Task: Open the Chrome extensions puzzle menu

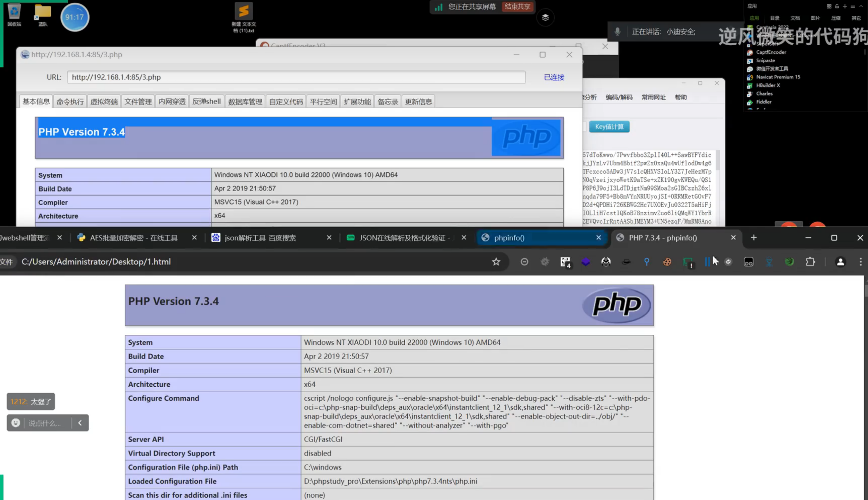Action: 810,262
